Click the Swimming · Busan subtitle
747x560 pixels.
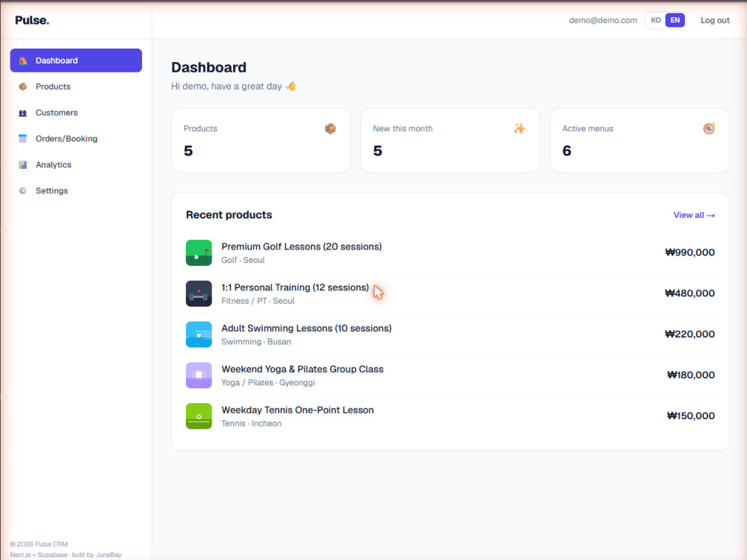tap(255, 342)
